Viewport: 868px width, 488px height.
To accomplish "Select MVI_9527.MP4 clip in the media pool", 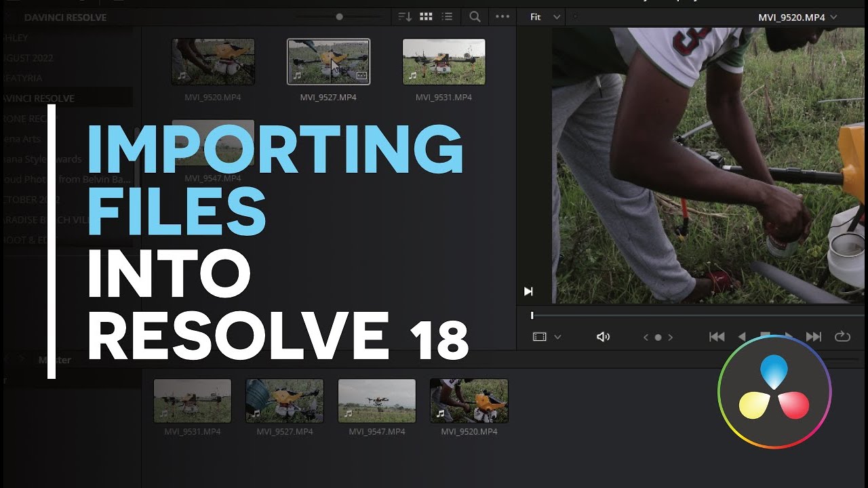I will [285, 401].
